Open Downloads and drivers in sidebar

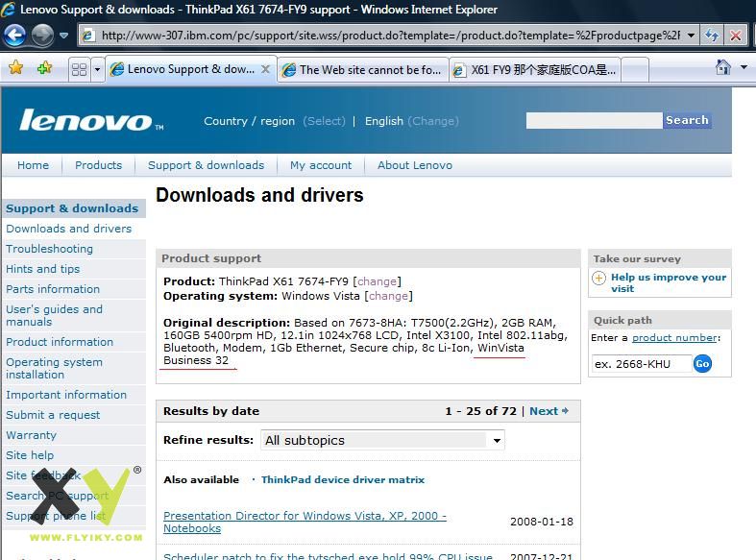tap(68, 229)
